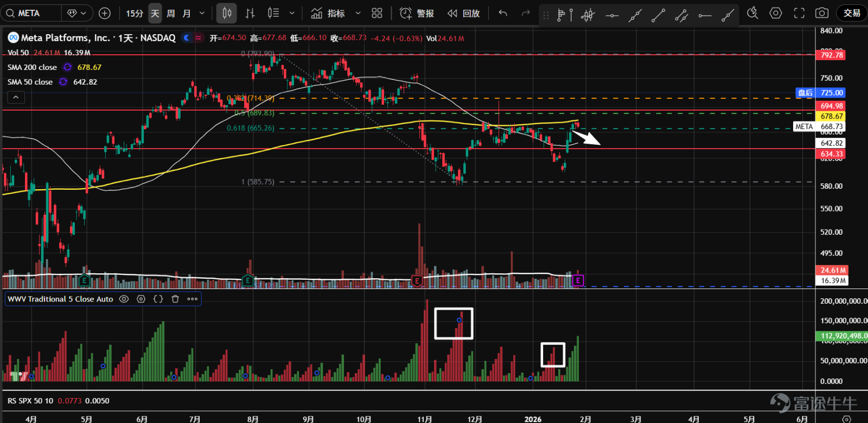Viewport: 868px width, 423px height.
Task: Create an alert with 警报 button
Action: pos(417,13)
